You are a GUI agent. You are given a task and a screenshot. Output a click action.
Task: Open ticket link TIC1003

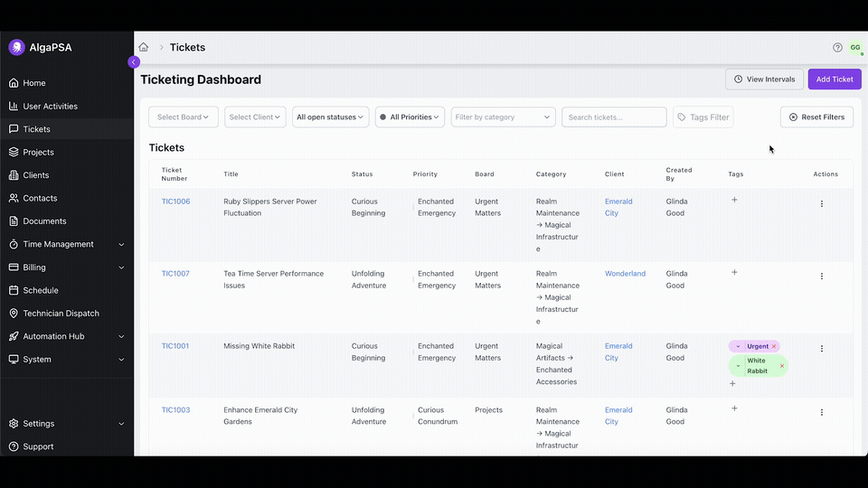point(175,410)
